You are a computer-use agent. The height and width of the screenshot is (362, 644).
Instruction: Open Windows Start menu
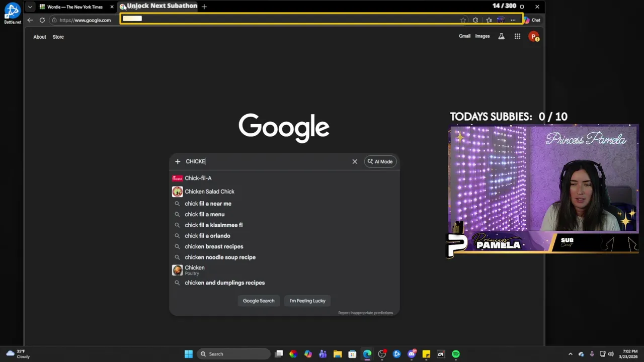tap(189, 354)
